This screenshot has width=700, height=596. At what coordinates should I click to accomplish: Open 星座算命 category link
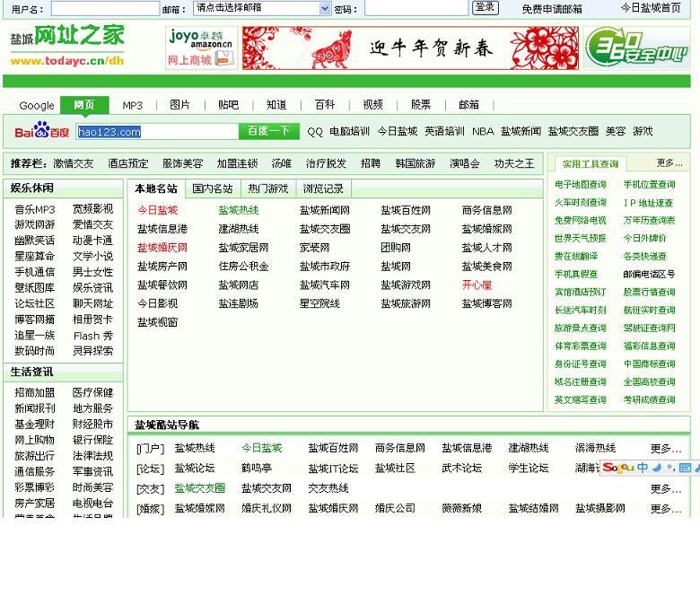click(35, 257)
